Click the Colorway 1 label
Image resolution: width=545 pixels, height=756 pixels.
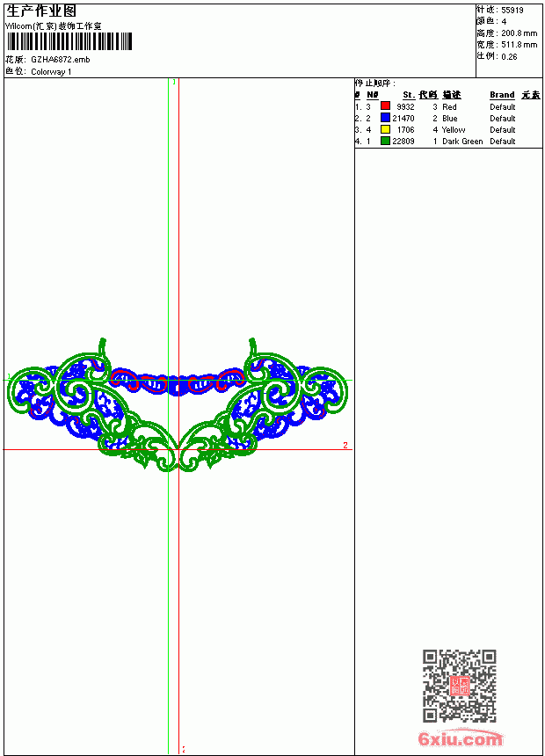pyautogui.click(x=51, y=72)
